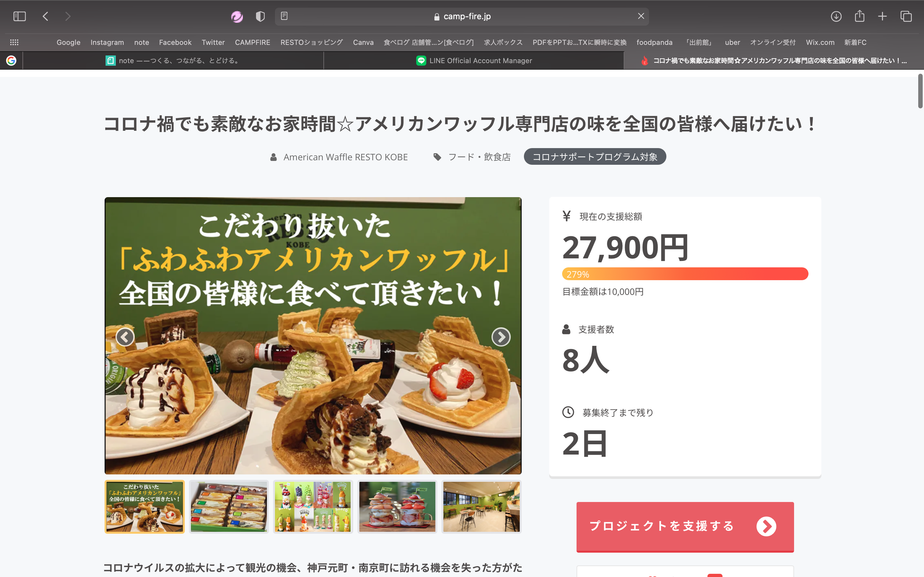Select the strawberry jar dessert thumbnail
The width and height of the screenshot is (924, 577).
tap(397, 506)
